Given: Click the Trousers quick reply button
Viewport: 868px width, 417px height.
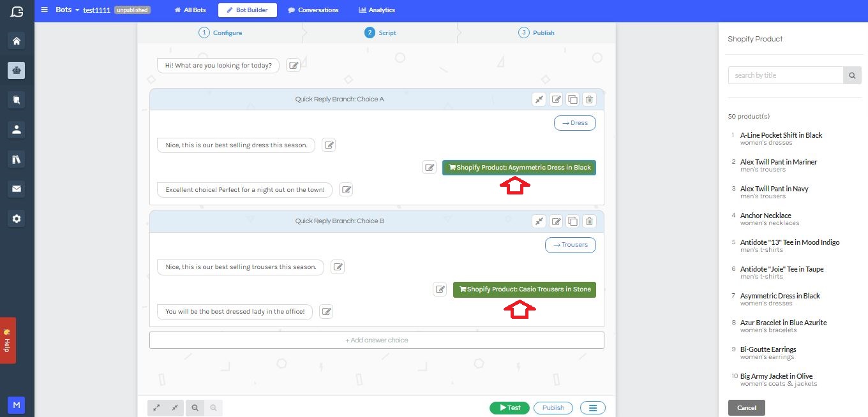Looking at the screenshot, I should click(571, 245).
